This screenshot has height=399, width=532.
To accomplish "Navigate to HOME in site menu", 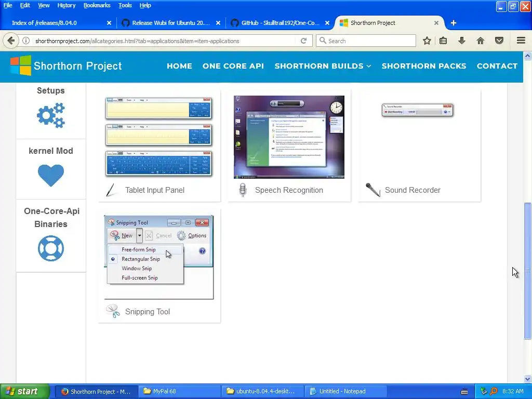I will 179,66.
